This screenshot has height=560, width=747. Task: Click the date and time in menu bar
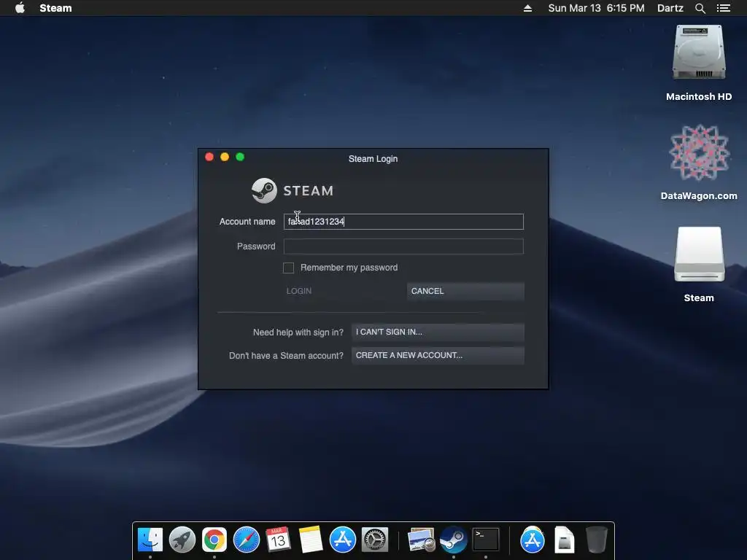click(596, 8)
